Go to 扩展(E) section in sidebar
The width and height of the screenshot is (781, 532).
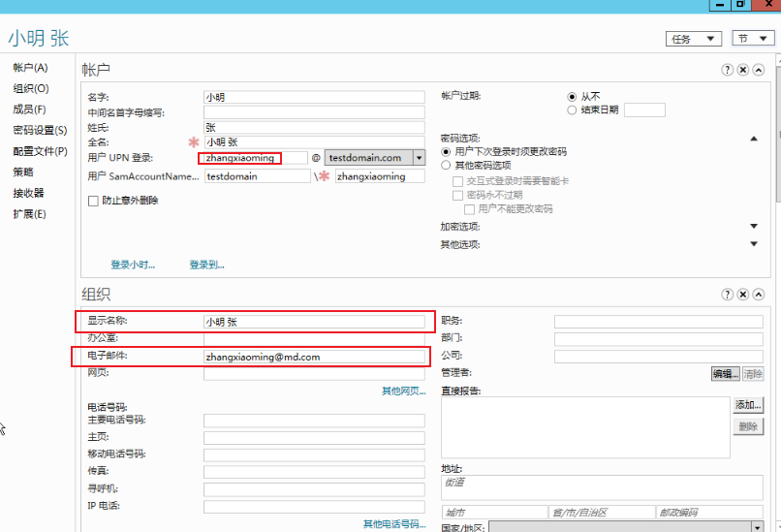click(29, 214)
